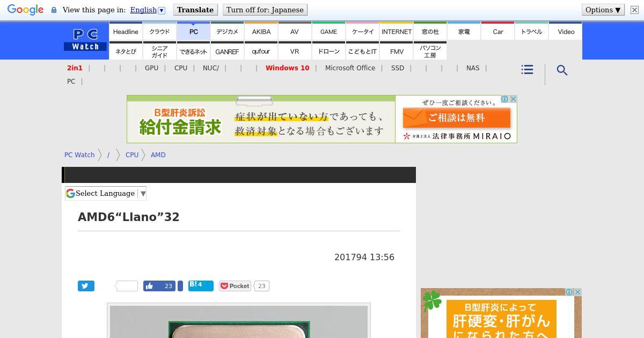Viewport: 644px width, 338px height.
Task: Open the ネタとぴ tab
Action: coord(126,52)
